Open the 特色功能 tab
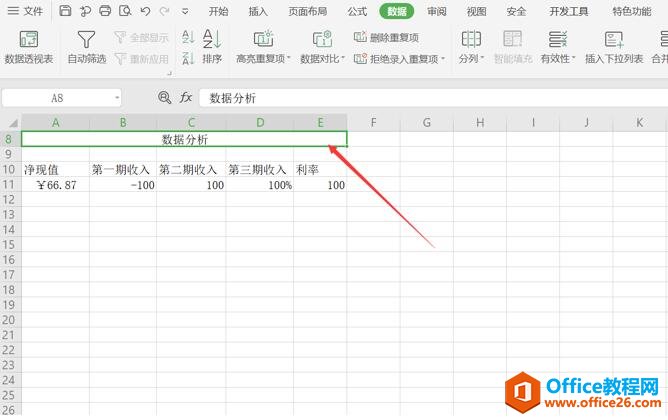The width and height of the screenshot is (668, 420). click(x=632, y=12)
